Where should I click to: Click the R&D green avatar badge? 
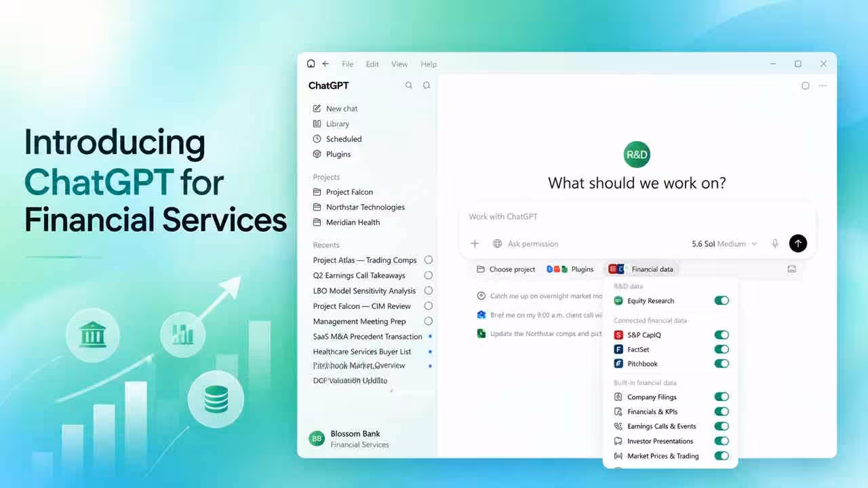coord(637,155)
